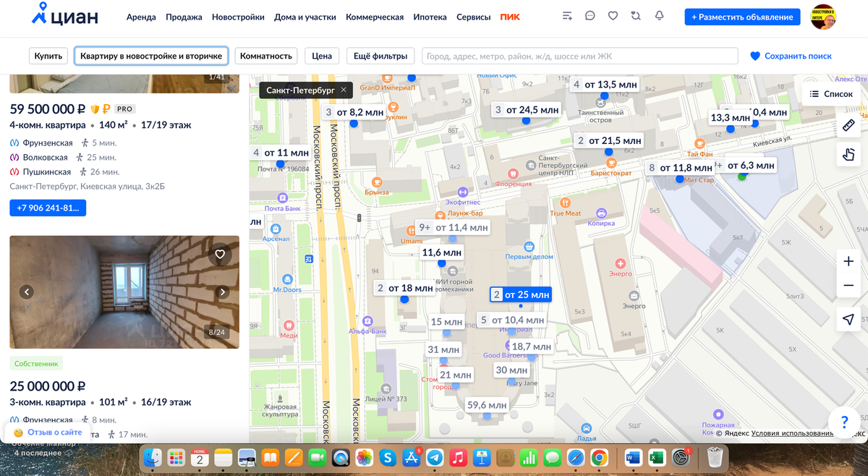Open the Купить deal-type dropdown
This screenshot has height=476, width=868.
pyautogui.click(x=49, y=56)
